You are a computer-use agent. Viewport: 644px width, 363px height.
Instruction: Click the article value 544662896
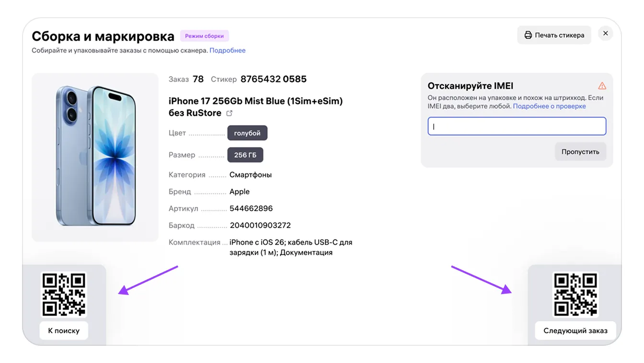tap(251, 208)
